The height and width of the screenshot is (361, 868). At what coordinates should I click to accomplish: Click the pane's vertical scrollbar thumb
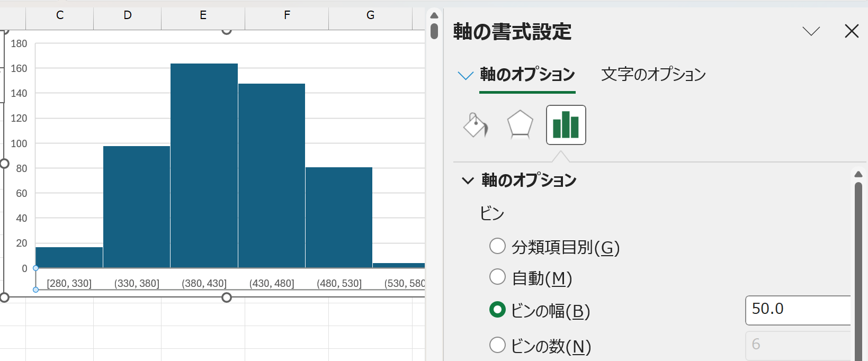point(858,265)
